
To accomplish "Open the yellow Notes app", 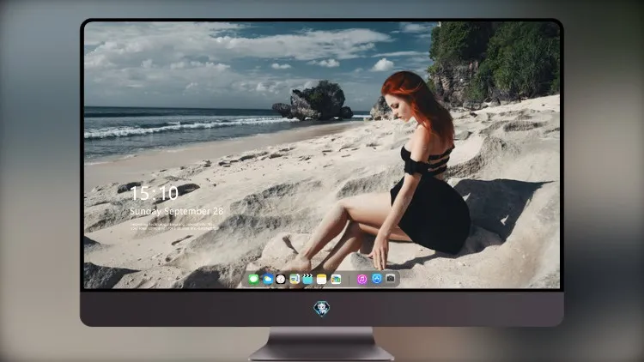I will pos(322,280).
